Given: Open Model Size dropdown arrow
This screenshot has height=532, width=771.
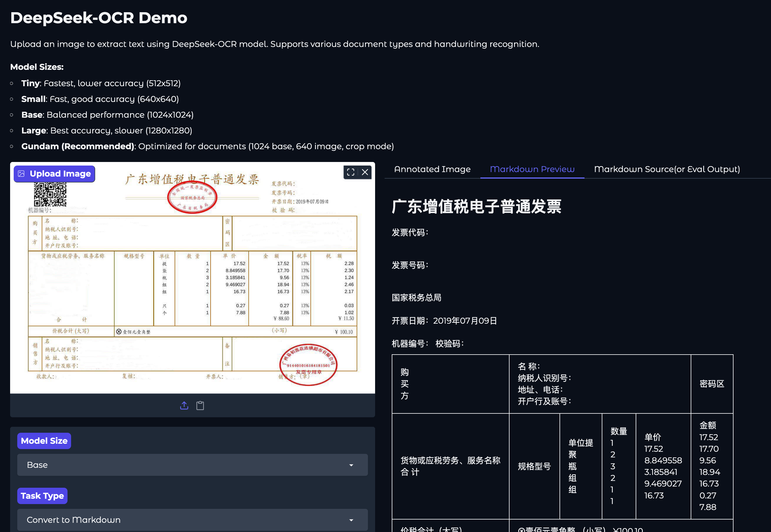Looking at the screenshot, I should (x=351, y=465).
